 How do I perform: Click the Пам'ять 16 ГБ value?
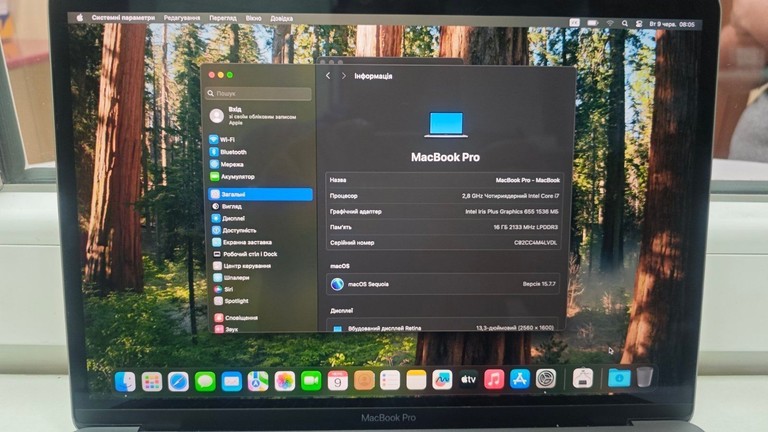526,227
